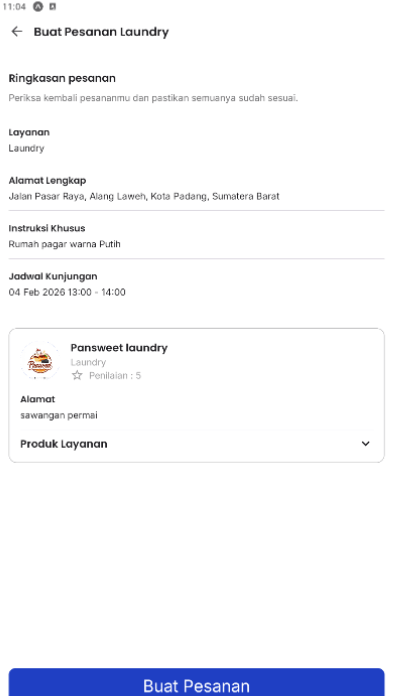393x696 pixels.
Task: Go back using the arrow icon
Action: [17, 32]
